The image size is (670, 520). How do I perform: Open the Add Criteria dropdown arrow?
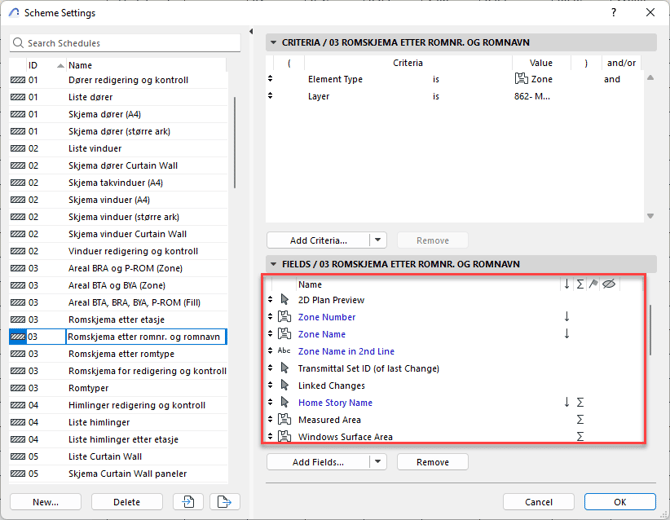click(377, 240)
